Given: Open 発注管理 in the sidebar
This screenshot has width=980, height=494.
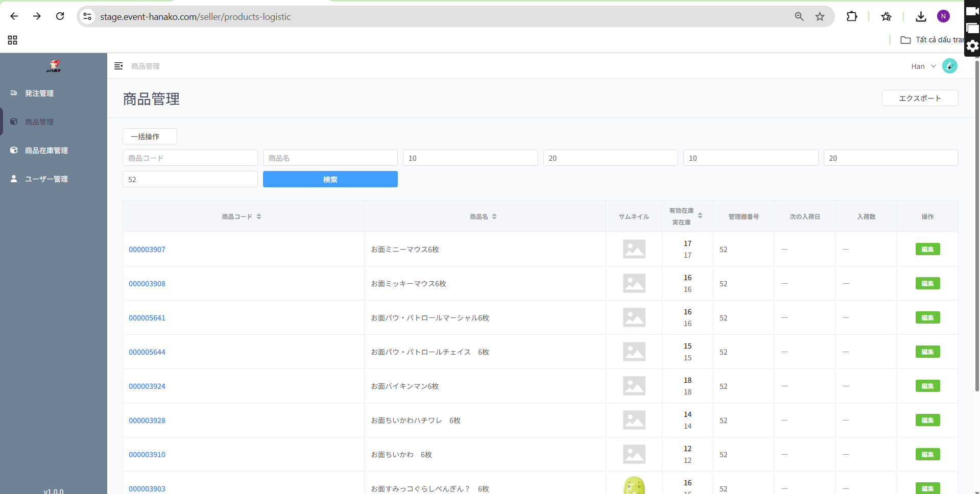Looking at the screenshot, I should pos(39,93).
